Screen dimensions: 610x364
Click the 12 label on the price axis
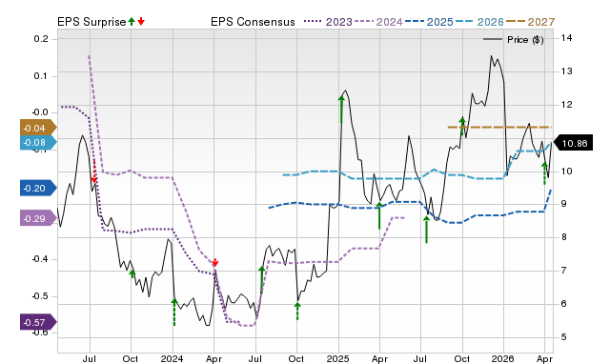coord(567,105)
